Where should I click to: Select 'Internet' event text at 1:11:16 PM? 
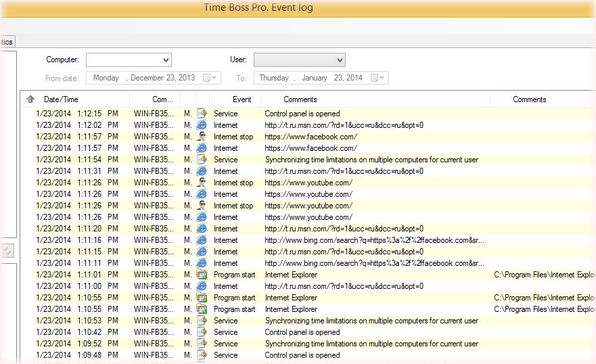tap(226, 240)
